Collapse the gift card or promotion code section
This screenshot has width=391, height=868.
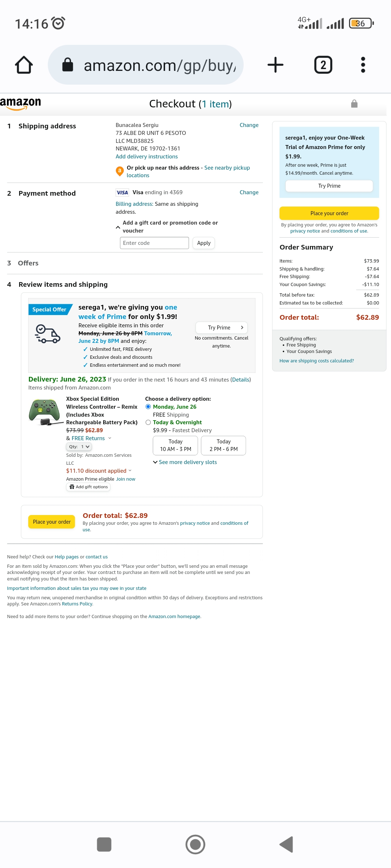coord(118,227)
